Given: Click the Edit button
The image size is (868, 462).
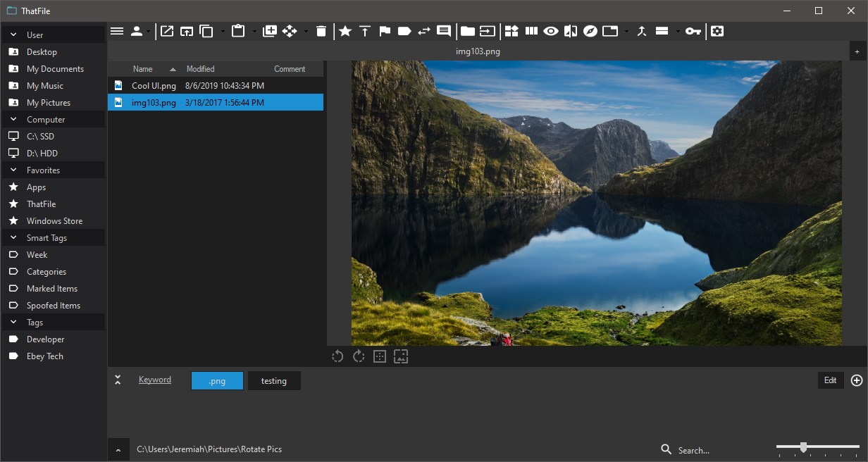Looking at the screenshot, I should click(831, 380).
